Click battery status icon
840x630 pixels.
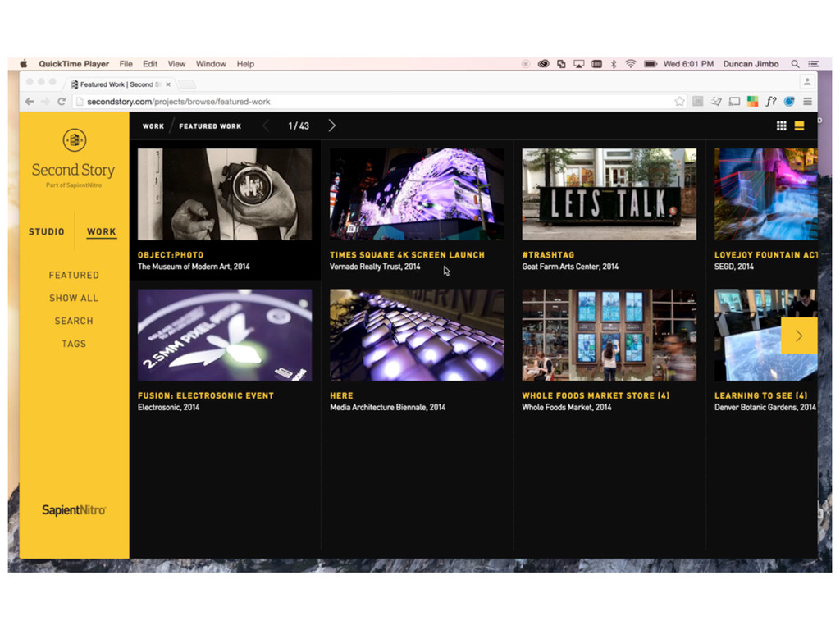pos(651,64)
